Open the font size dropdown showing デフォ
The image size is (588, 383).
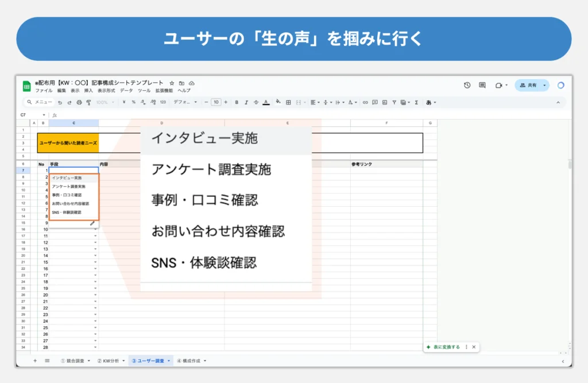185,102
